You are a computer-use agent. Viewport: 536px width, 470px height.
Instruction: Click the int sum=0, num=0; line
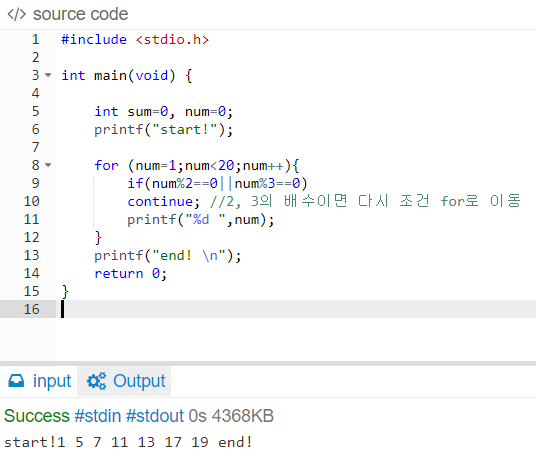pos(164,111)
